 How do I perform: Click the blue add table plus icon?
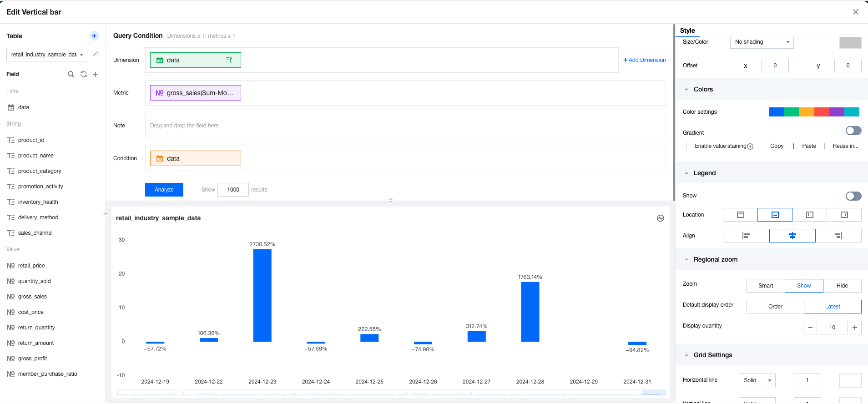(94, 36)
